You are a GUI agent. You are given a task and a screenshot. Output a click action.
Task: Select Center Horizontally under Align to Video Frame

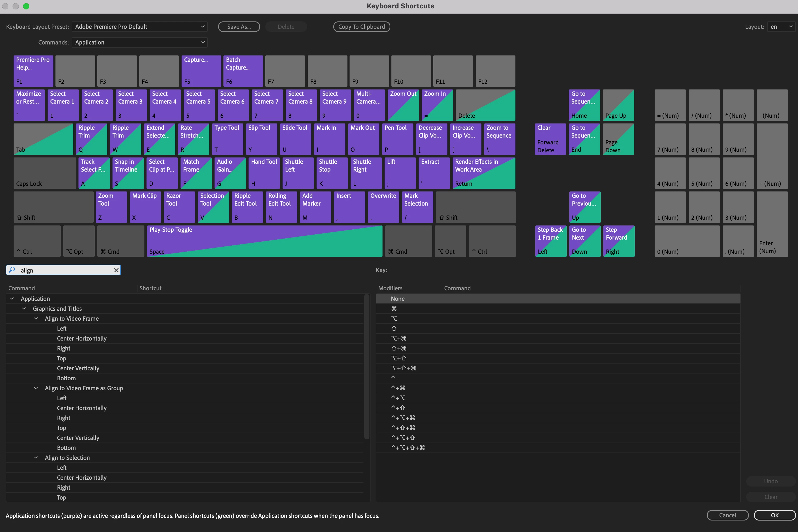click(x=82, y=338)
